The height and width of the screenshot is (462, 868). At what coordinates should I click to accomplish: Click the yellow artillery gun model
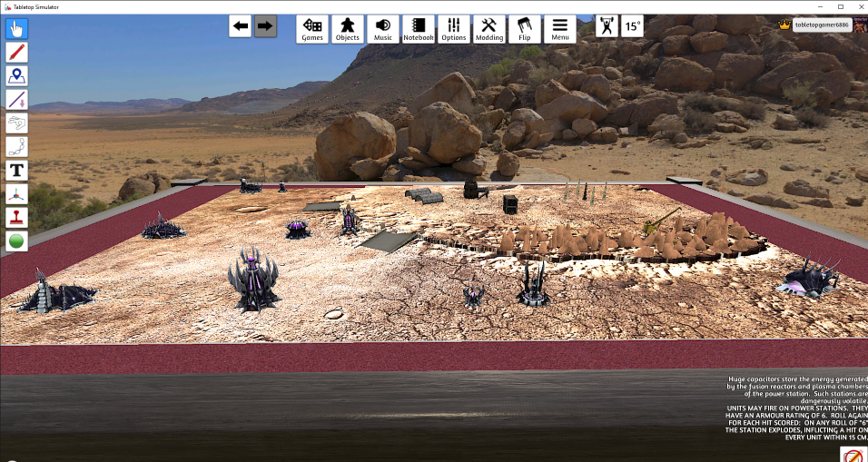(660, 221)
